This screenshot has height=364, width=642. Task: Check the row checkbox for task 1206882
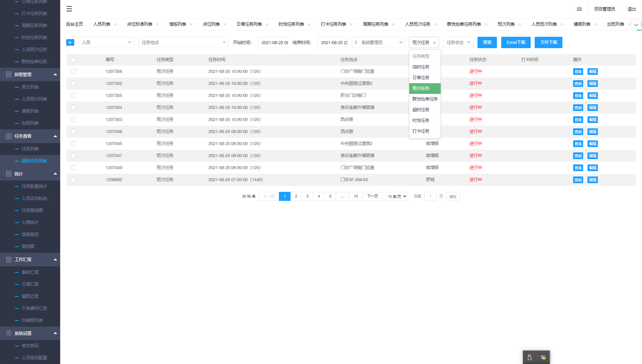point(73,180)
